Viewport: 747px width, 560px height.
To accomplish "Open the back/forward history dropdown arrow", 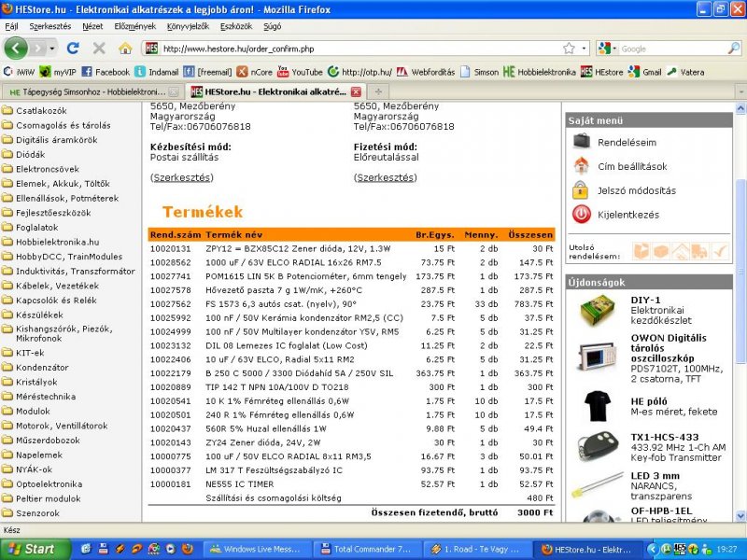I will point(52,49).
